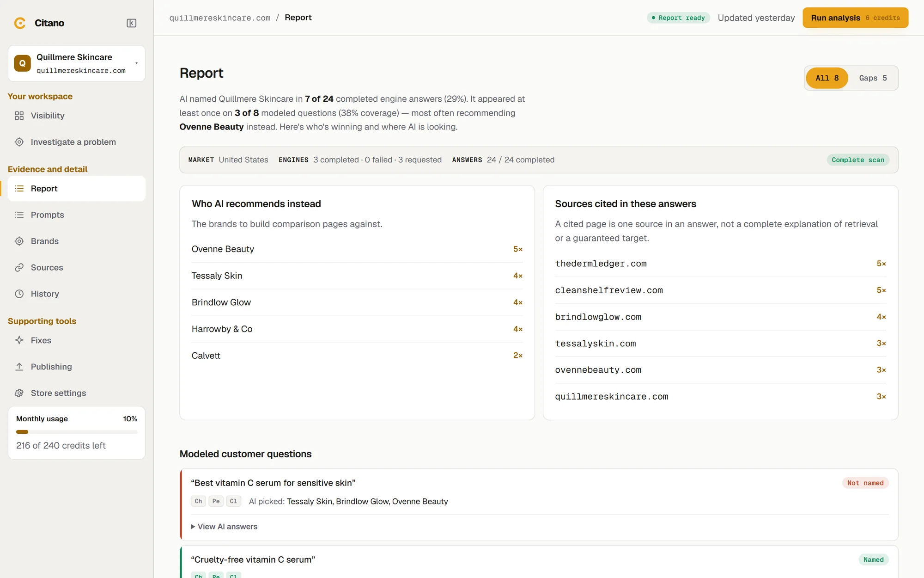Click the Complete scan badge
The width and height of the screenshot is (924, 578).
[x=857, y=160]
